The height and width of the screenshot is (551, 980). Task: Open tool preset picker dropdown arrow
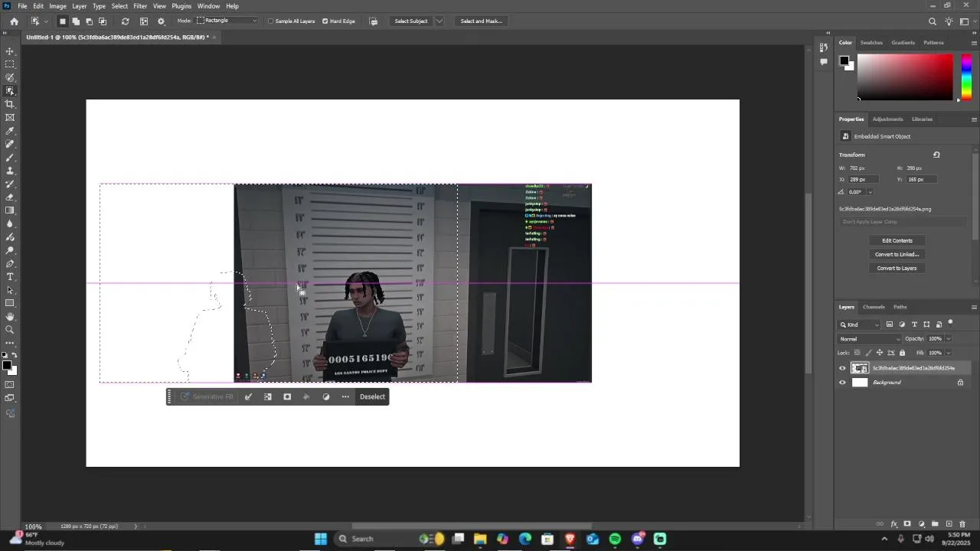click(45, 21)
